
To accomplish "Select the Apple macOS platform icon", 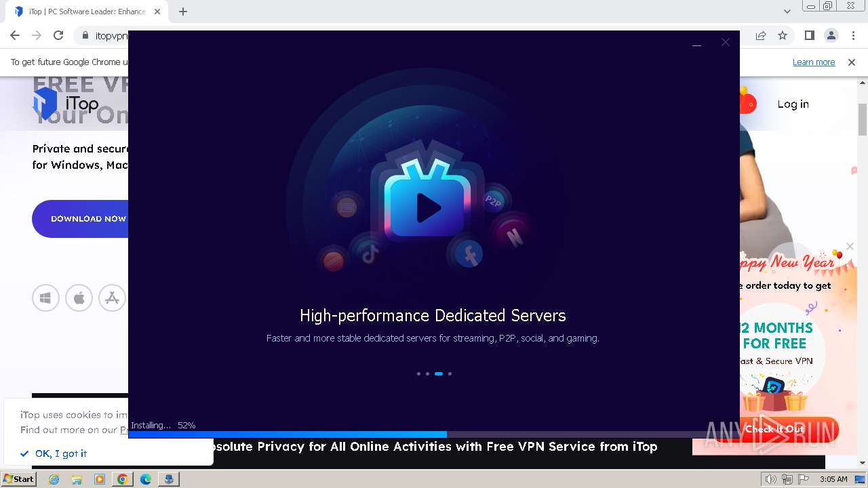I will tap(79, 298).
